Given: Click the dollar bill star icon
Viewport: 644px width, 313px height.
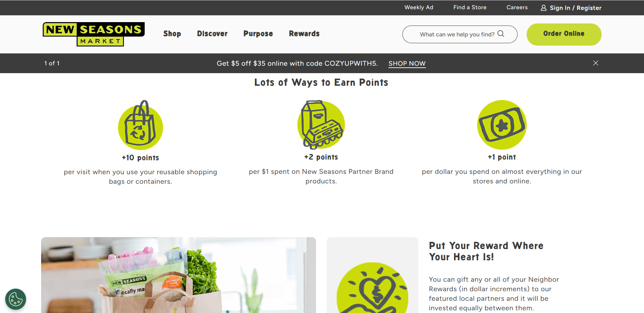Looking at the screenshot, I should point(502,125).
